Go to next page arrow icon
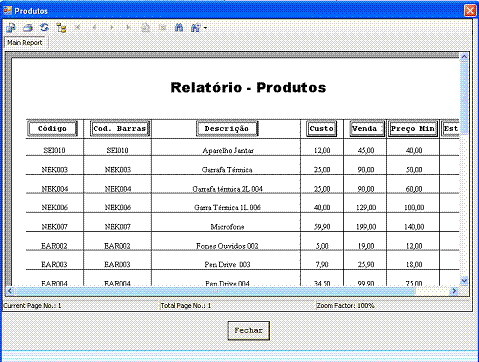 tap(112, 28)
